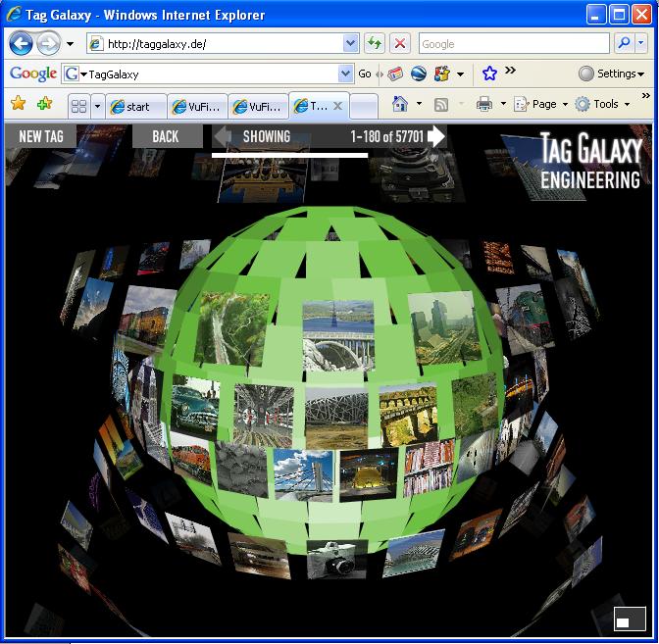This screenshot has width=659, height=644.
Task: Click the Add to Favorites icon
Action: point(44,103)
